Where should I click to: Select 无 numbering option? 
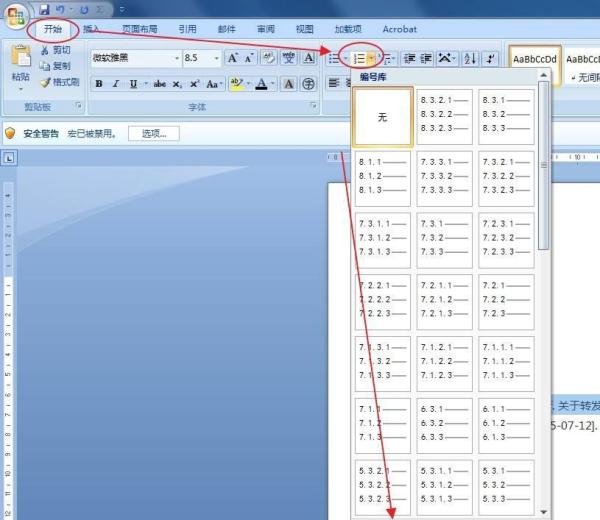point(383,117)
